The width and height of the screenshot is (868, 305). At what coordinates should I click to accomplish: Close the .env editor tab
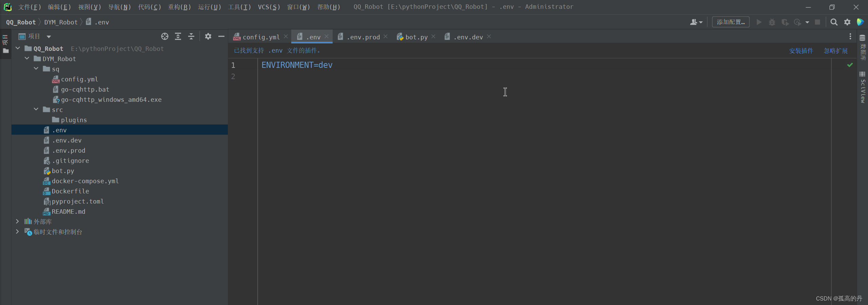(x=327, y=36)
